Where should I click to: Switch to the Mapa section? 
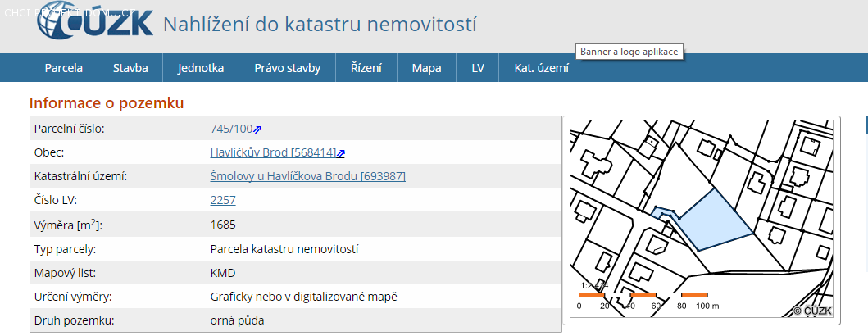[x=426, y=68]
